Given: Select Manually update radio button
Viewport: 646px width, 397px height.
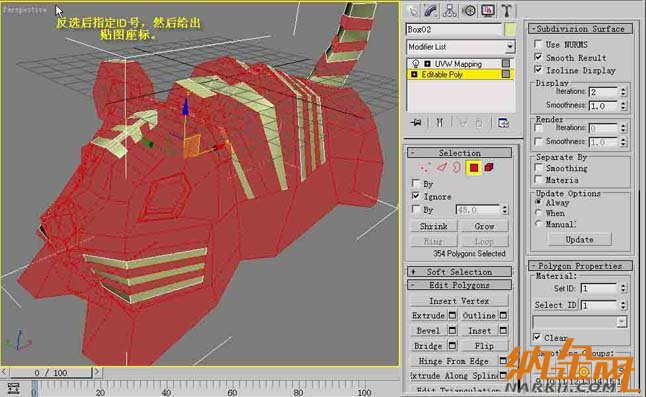Looking at the screenshot, I should pyautogui.click(x=538, y=224).
